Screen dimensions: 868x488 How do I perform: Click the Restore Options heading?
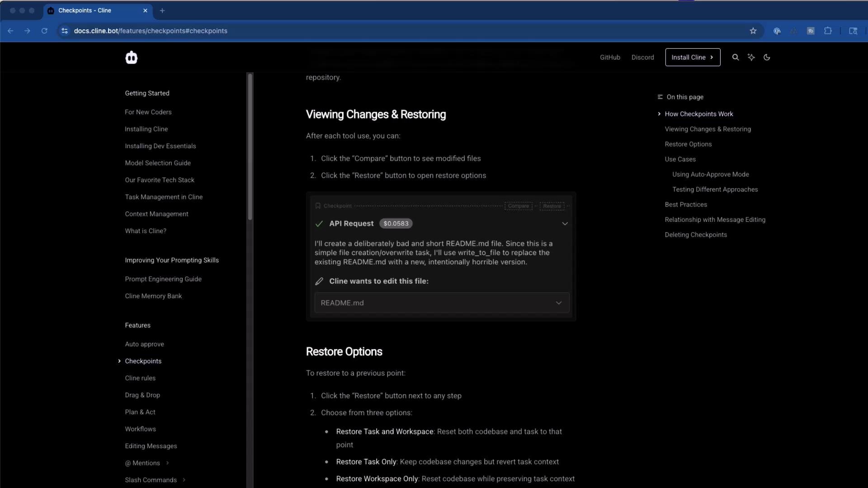[344, 352]
